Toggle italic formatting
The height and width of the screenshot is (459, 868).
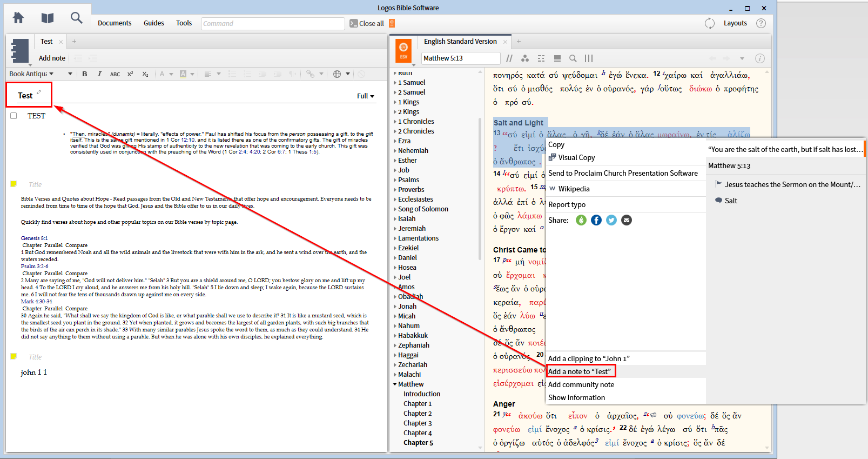click(99, 74)
